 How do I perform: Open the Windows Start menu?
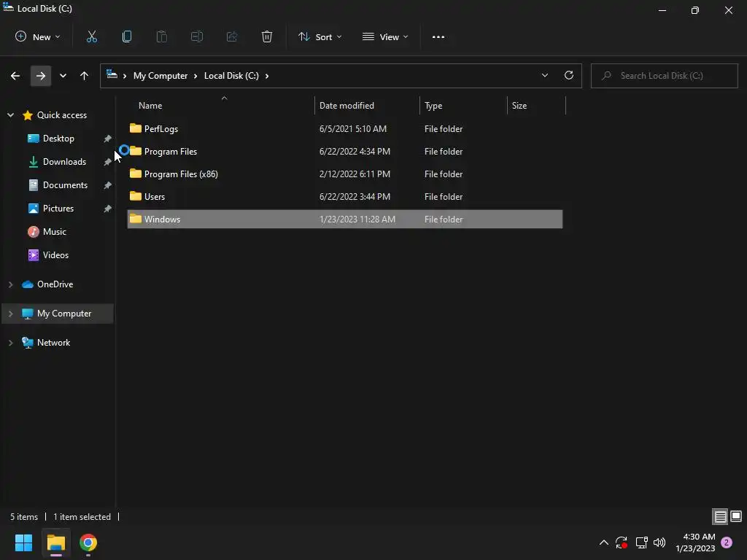[23, 542]
